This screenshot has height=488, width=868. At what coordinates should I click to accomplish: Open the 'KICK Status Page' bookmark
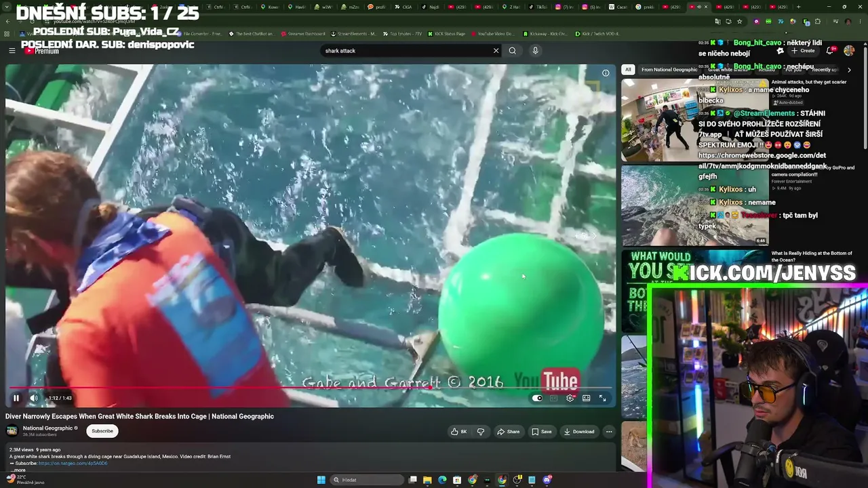(446, 33)
